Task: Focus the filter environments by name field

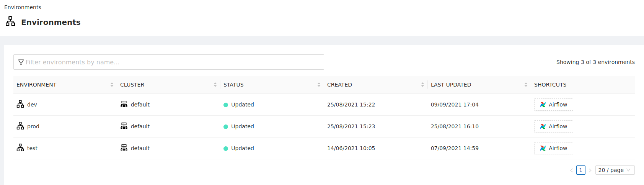Action: click(x=172, y=62)
